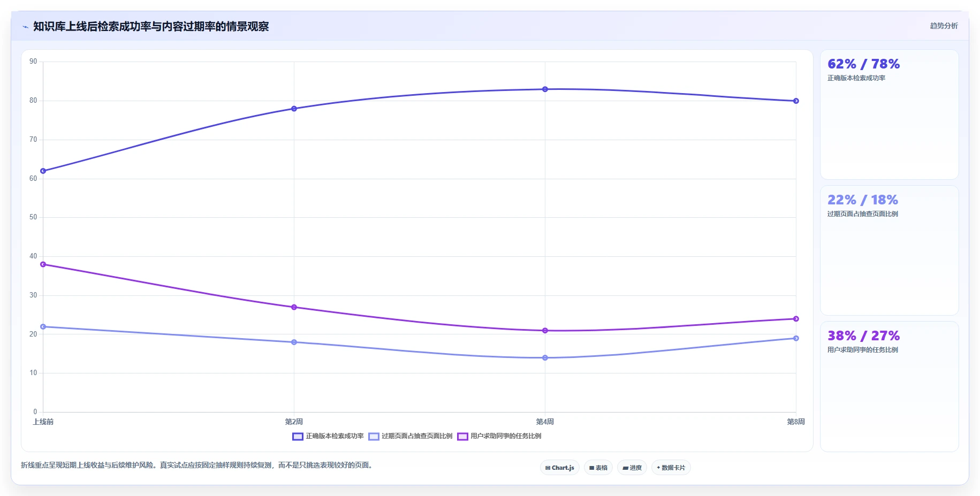Click the 0 y-axis tick label

pyautogui.click(x=35, y=412)
